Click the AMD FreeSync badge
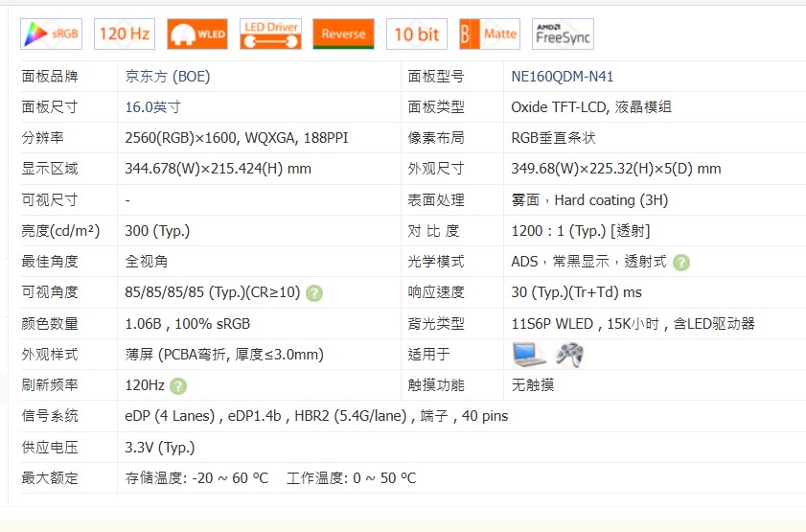The height and width of the screenshot is (532, 806). (x=563, y=34)
